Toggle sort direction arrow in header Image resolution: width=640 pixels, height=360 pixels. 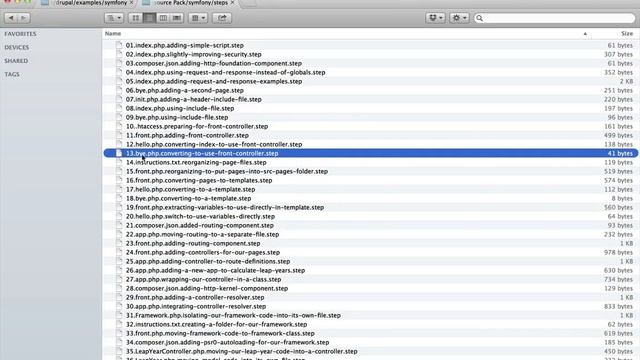tap(585, 34)
